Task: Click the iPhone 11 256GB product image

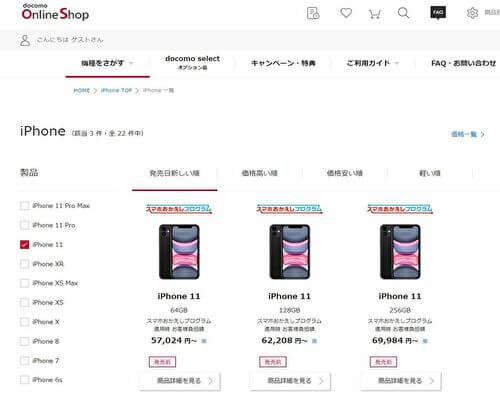Action: (x=400, y=252)
